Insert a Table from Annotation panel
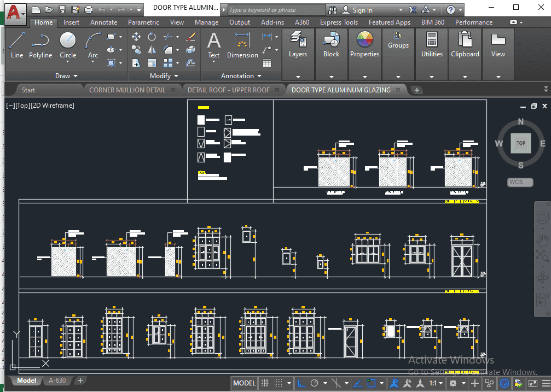Viewport: 551px width, 392px height. pyautogui.click(x=267, y=63)
